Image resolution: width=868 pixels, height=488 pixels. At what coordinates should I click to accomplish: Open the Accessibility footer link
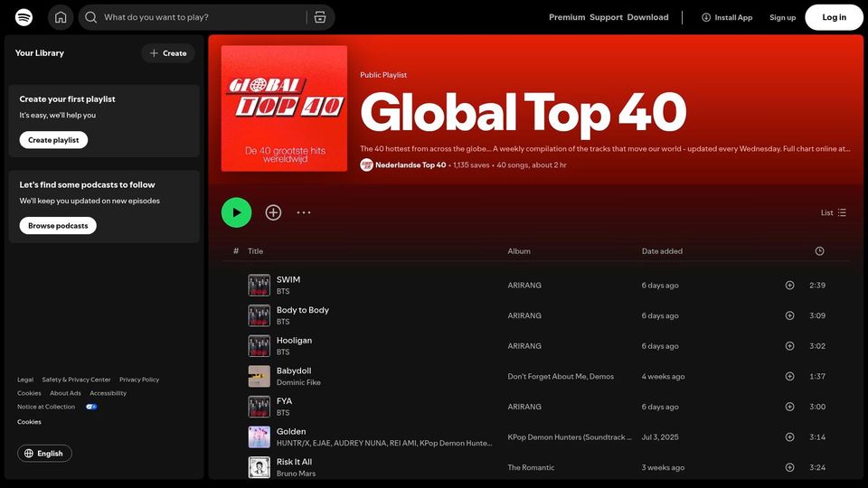pyautogui.click(x=108, y=393)
